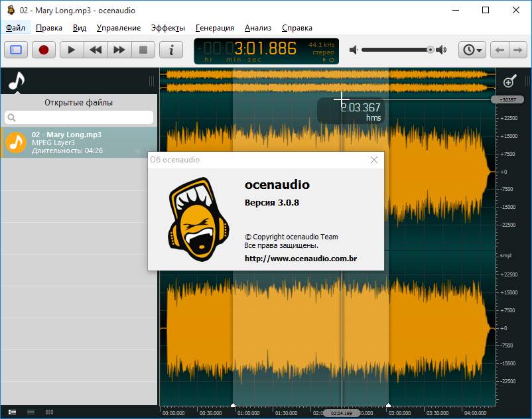Click the Fast Forward button
Image resolution: width=532 pixels, height=419 pixels.
pyautogui.click(x=119, y=50)
